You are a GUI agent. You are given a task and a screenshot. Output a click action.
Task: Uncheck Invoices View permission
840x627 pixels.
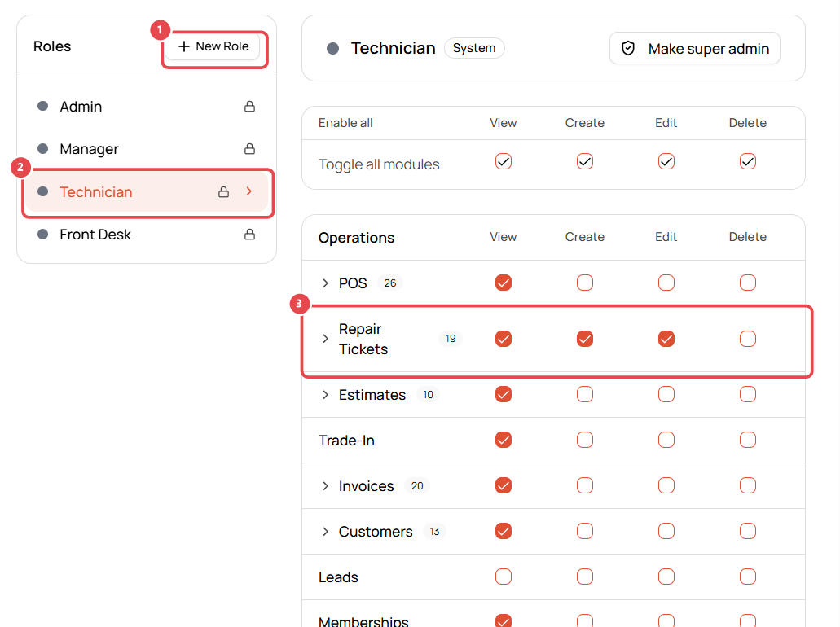coord(503,485)
